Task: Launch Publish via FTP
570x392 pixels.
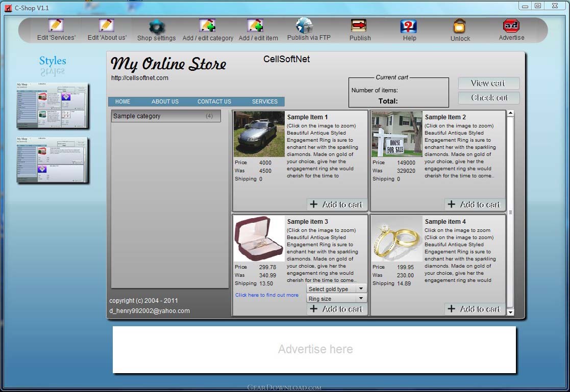Action: (305, 25)
